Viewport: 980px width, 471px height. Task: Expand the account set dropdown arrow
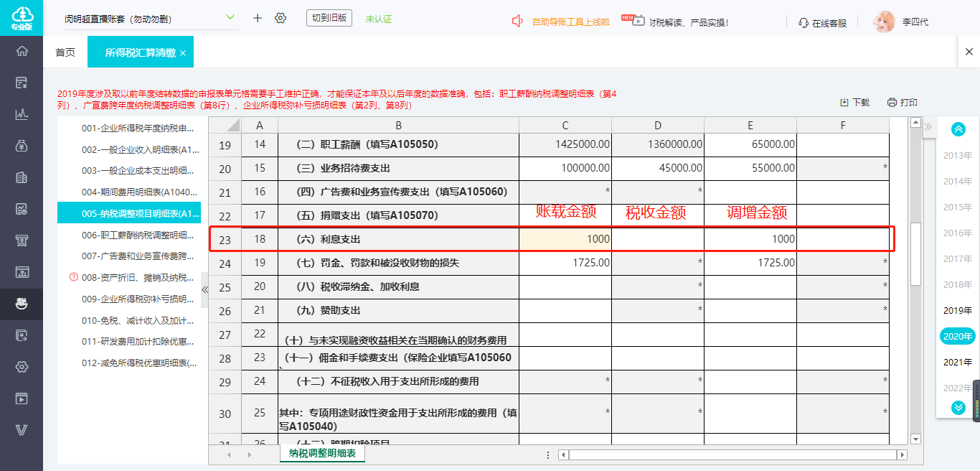click(230, 17)
